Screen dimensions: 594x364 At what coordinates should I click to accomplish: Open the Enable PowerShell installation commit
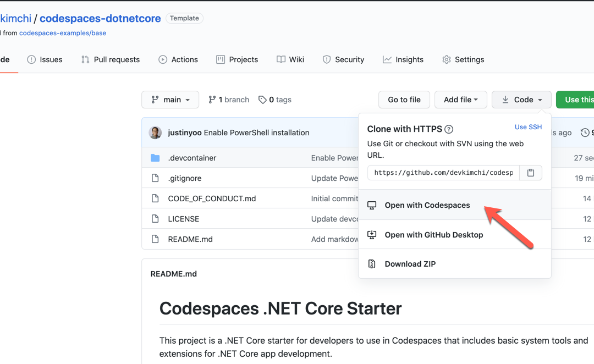click(x=256, y=133)
